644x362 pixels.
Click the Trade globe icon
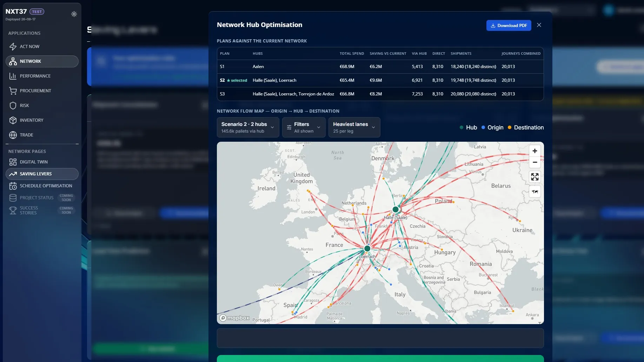pyautogui.click(x=13, y=135)
